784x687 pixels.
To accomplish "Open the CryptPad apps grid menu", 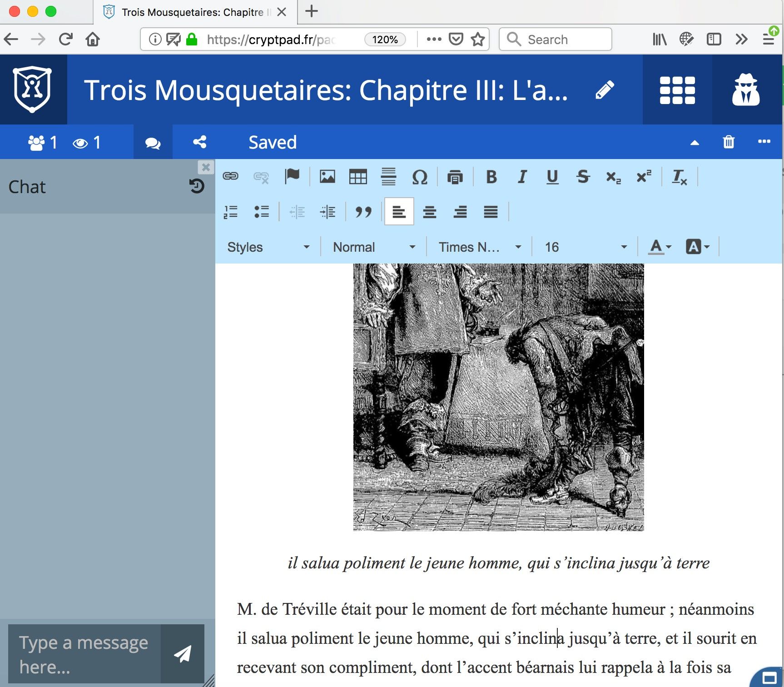I will 677,90.
